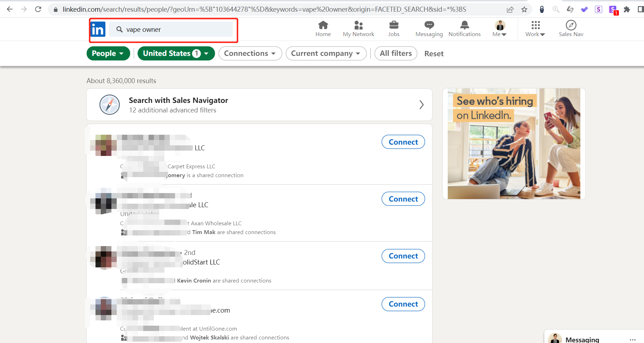644x343 pixels.
Task: Open Messaging overlay options ellipsis
Action: click(x=632, y=340)
